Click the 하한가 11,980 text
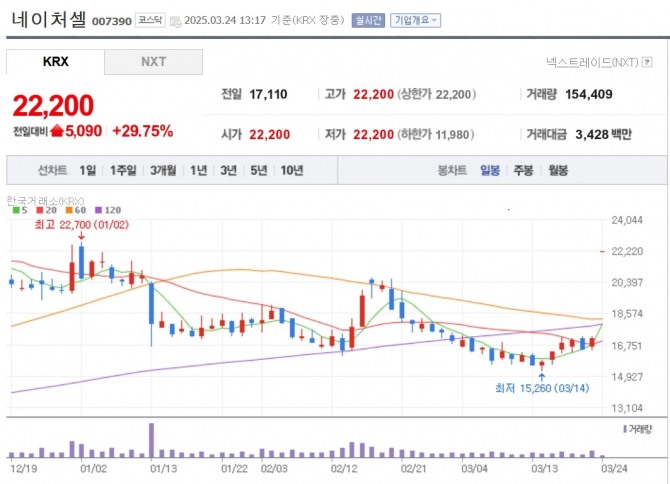Image resolution: width=670 pixels, height=484 pixels. pos(436,135)
